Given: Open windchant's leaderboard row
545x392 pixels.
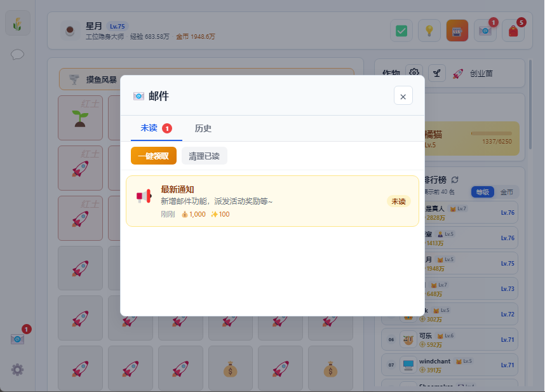Looking at the screenshot, I should pyautogui.click(x=450, y=365).
